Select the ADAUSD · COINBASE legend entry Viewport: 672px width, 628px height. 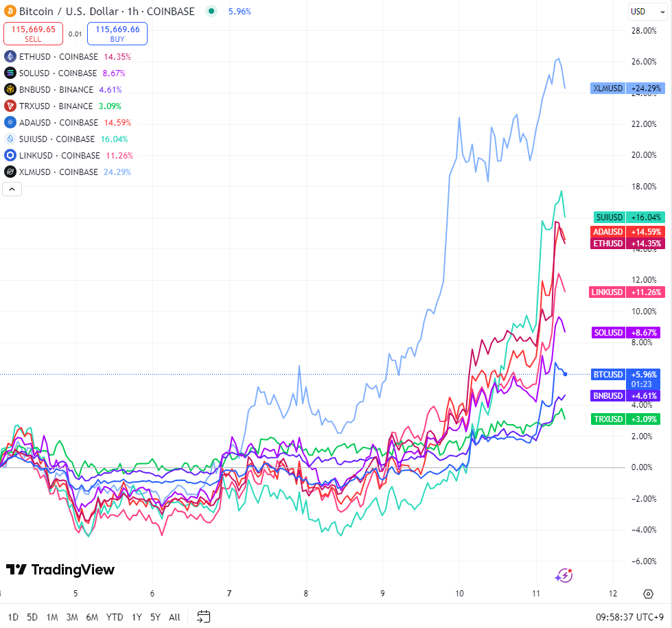[x=59, y=123]
